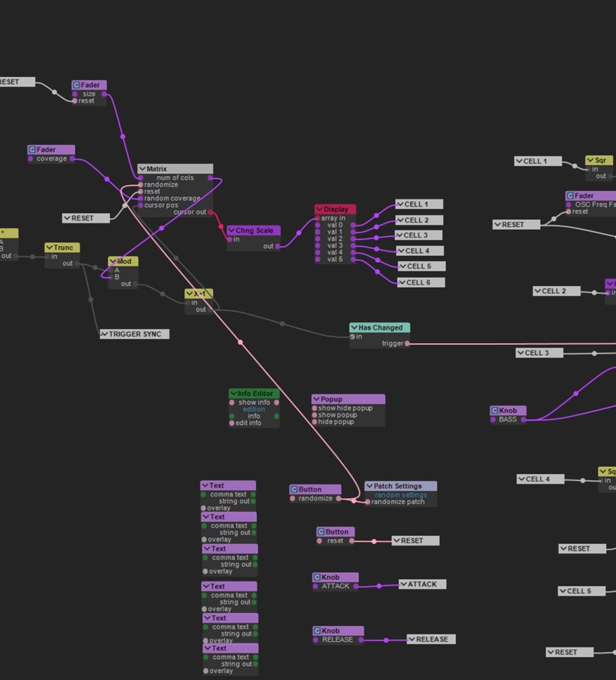Toggle the Popup node chevron
The height and width of the screenshot is (680, 616).
point(316,400)
